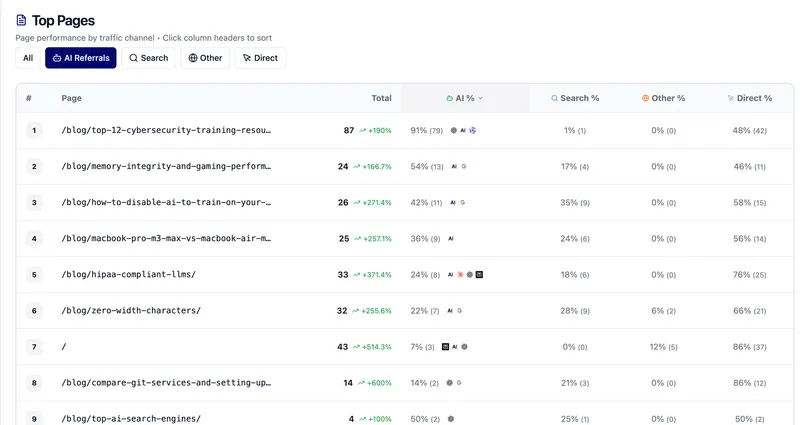Sort by the Search % column header

(575, 98)
